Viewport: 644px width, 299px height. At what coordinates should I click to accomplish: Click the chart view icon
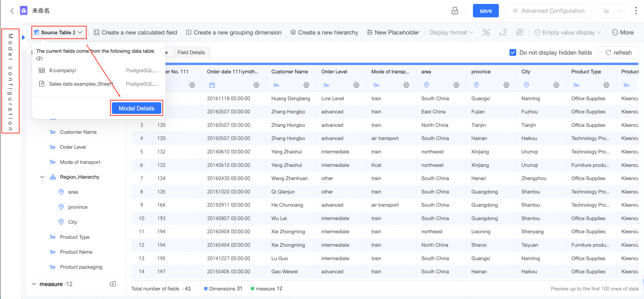606,11
